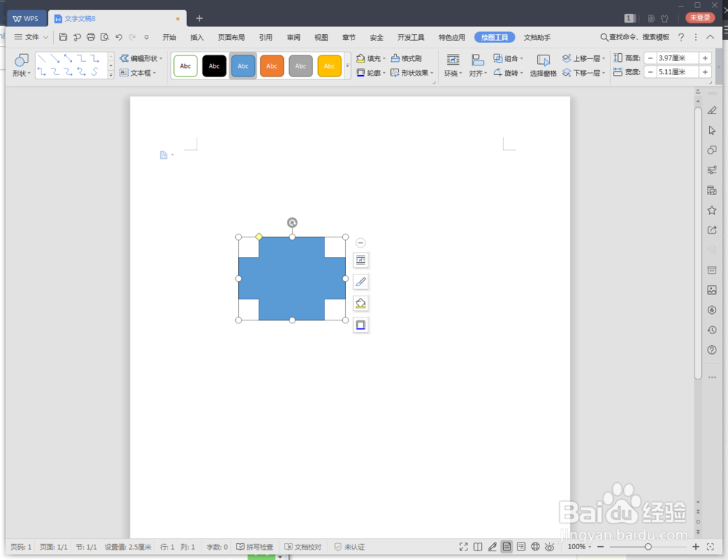Collapse the ribbon with the chevron
Image resolution: width=728 pixels, height=560 pixels.
pos(711,37)
